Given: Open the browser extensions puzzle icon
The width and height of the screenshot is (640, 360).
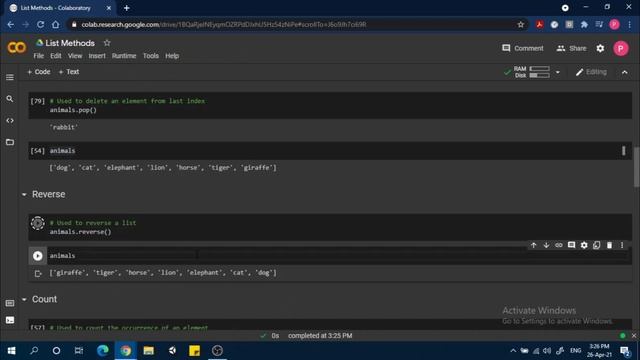Looking at the screenshot, I should click(584, 24).
